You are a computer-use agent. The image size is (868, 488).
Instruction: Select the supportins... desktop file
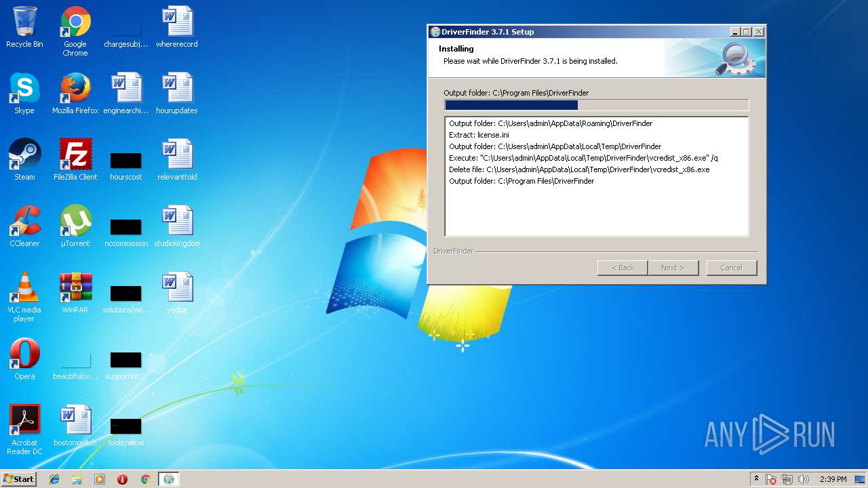coord(125,366)
